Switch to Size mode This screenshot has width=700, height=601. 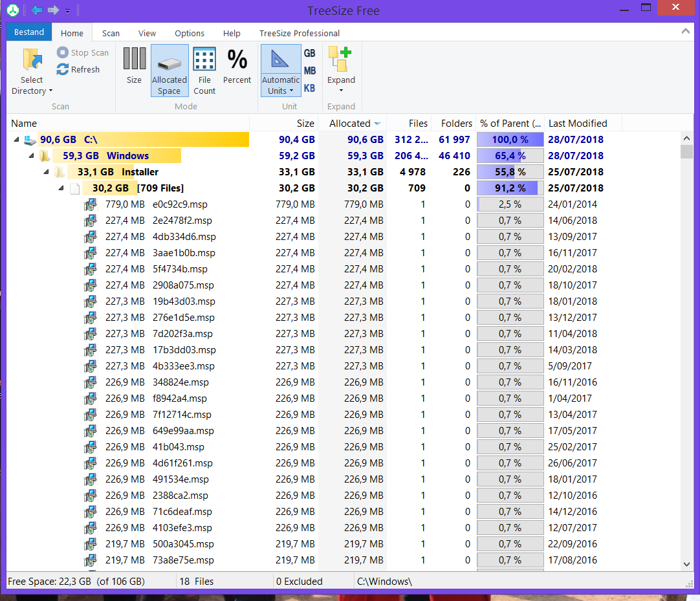coord(134,60)
